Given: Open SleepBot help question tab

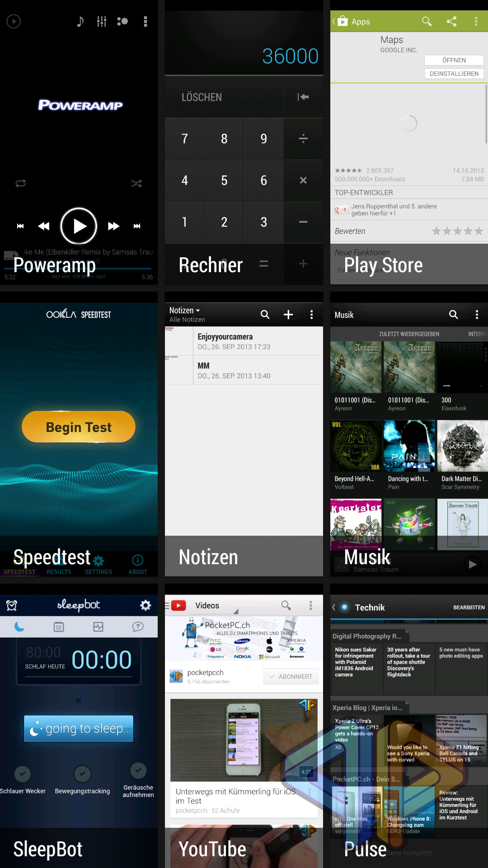Looking at the screenshot, I should pos(138,627).
